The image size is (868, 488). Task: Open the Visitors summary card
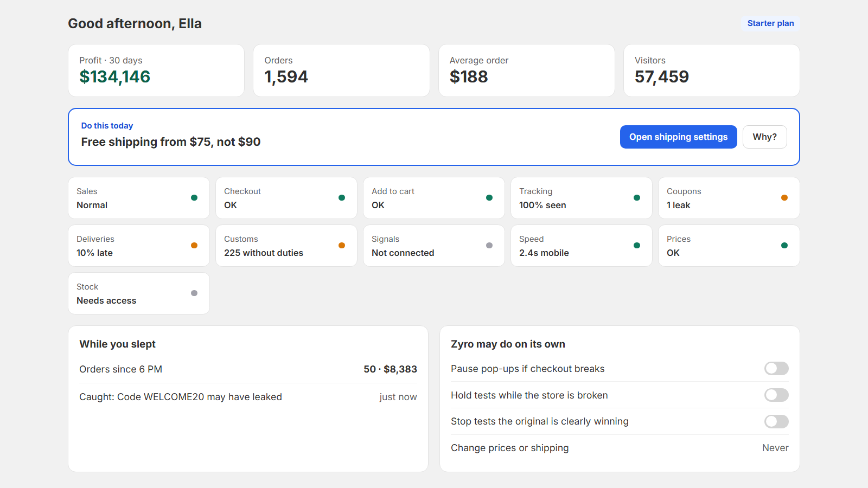pos(712,70)
